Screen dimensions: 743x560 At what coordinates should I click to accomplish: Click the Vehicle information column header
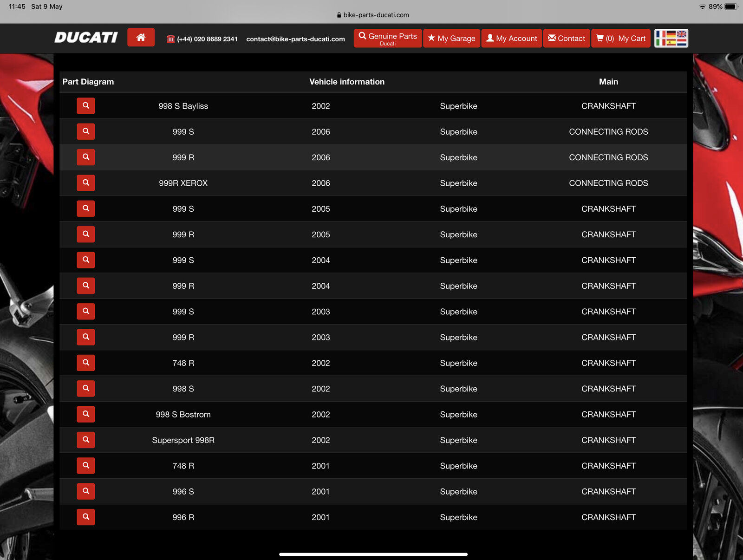[347, 82]
